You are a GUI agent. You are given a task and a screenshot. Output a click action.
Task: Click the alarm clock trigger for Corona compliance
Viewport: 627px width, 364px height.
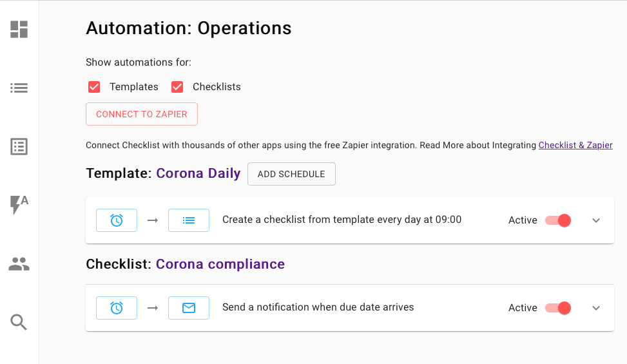click(117, 308)
